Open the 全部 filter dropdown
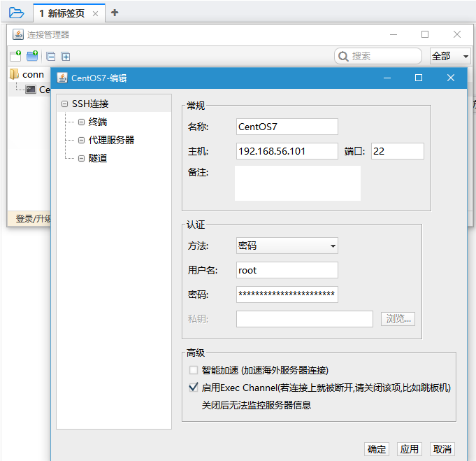 [x=450, y=56]
